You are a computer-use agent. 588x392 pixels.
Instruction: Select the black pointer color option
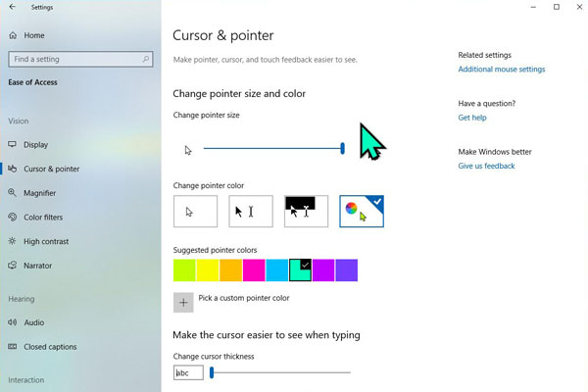[x=251, y=212]
